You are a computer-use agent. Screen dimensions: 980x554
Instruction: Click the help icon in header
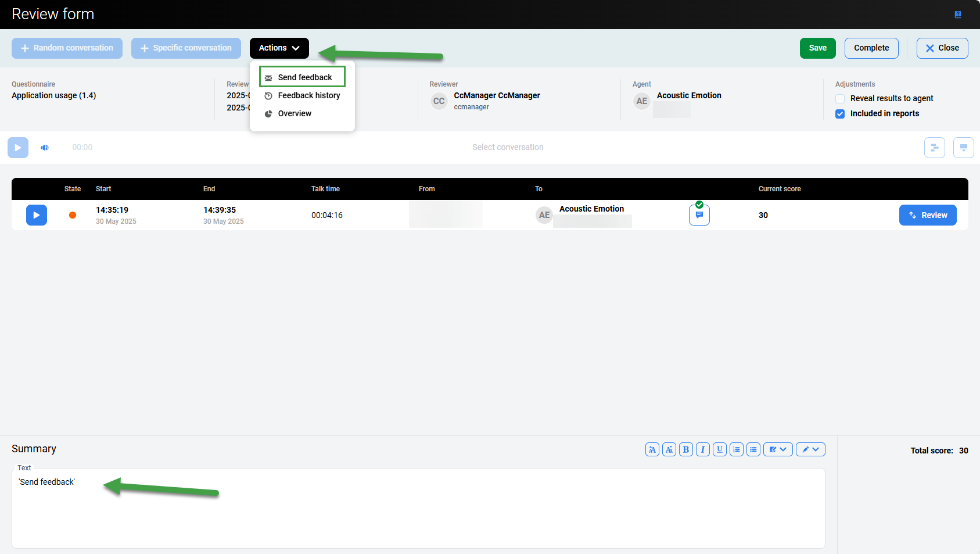point(957,15)
